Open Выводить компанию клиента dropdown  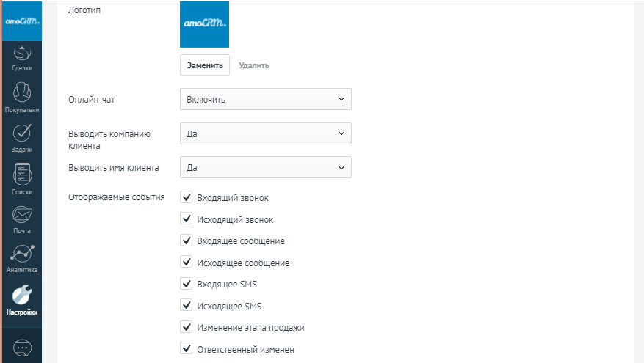tap(265, 133)
